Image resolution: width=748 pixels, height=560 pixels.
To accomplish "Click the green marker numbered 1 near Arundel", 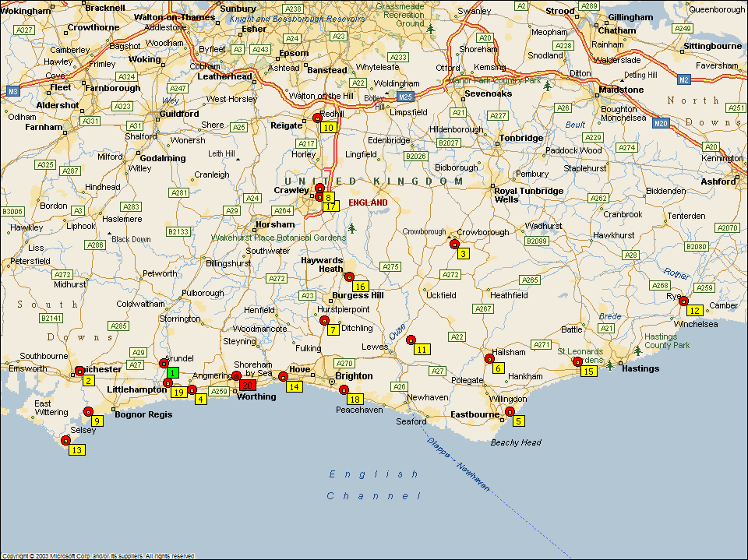I will tap(172, 372).
